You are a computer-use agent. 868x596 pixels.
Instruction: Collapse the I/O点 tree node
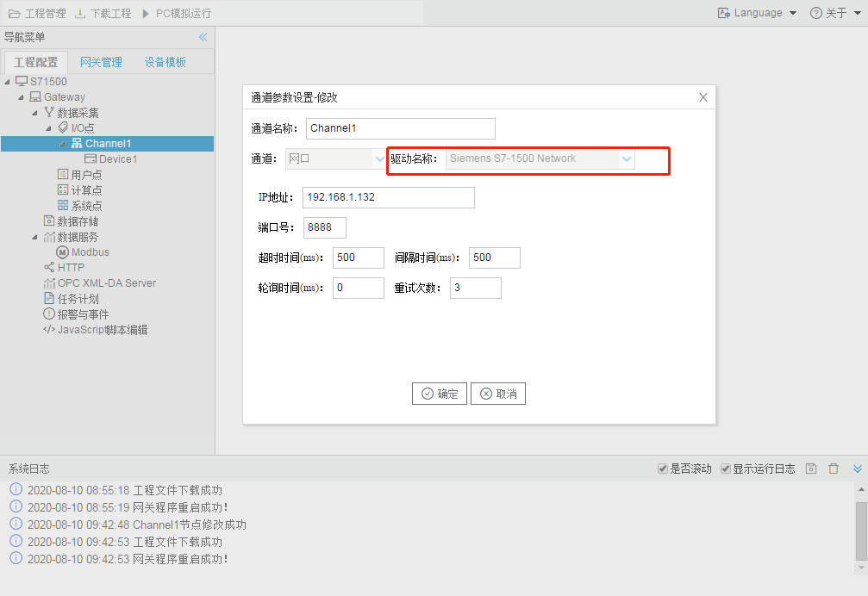click(49, 128)
